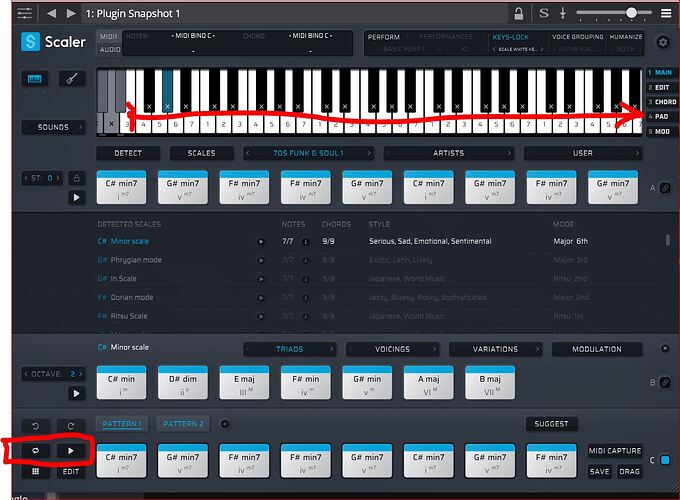This screenshot has height=500, width=680.
Task: Switch input to MIDI
Action: (x=109, y=36)
